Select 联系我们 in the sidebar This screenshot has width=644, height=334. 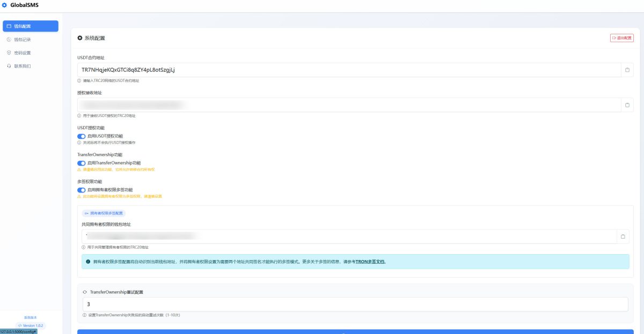click(x=31, y=66)
